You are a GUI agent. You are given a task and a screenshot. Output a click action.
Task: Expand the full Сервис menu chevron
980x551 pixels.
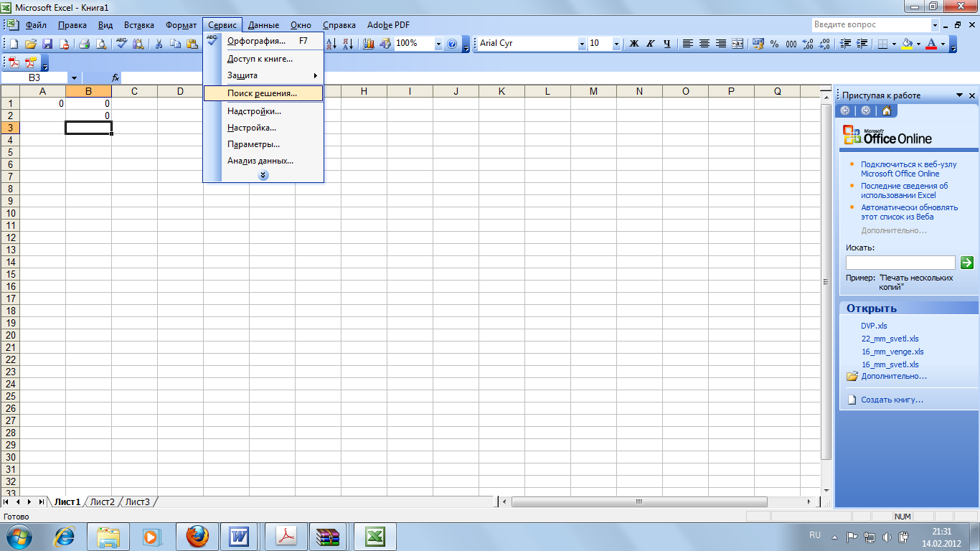pos(263,175)
